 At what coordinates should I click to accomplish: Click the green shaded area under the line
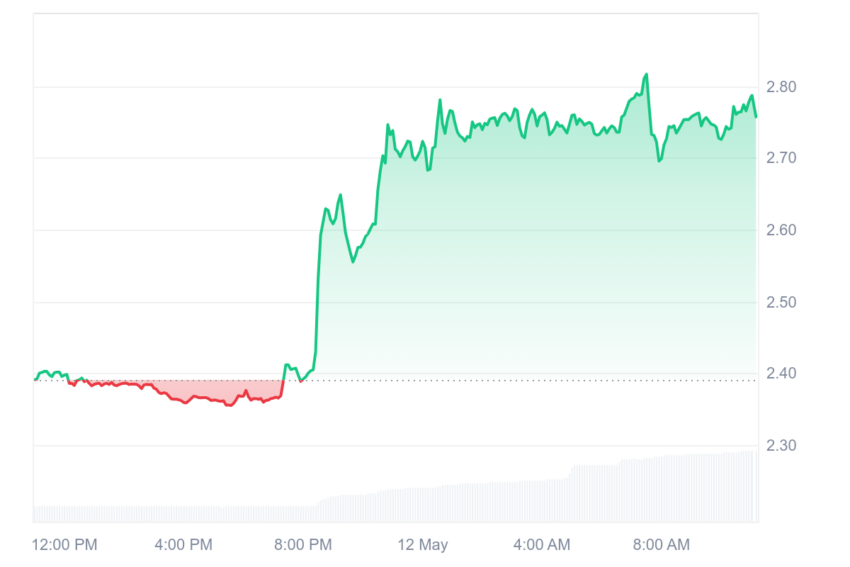tap(542, 244)
